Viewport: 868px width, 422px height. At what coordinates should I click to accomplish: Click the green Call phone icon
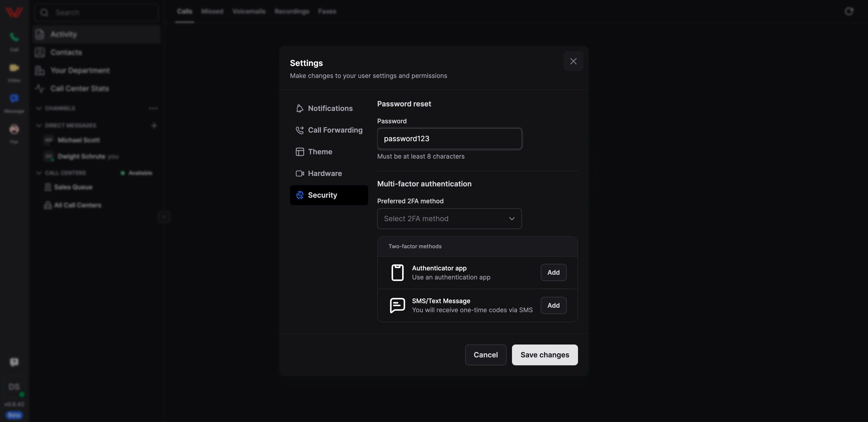coord(14,37)
